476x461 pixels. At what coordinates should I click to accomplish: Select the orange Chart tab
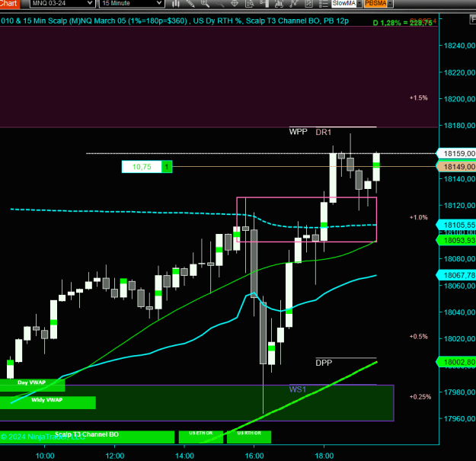tap(10, 3)
